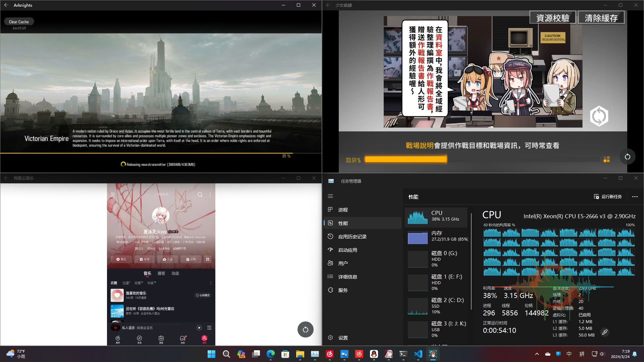Screen dimensions: 644x362
Task: Open Microsoft Edge from the taskbar
Action: (270, 354)
